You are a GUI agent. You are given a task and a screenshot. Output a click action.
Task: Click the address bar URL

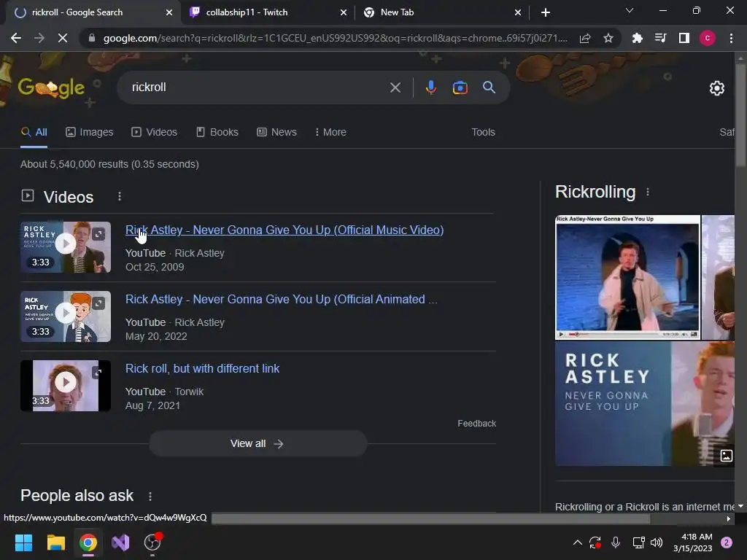pos(335,38)
